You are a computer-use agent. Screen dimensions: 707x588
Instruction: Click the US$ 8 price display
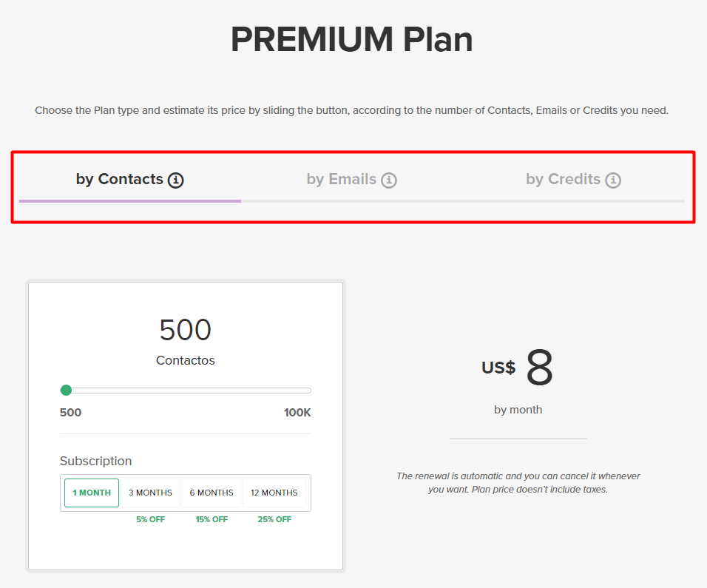[x=518, y=368]
